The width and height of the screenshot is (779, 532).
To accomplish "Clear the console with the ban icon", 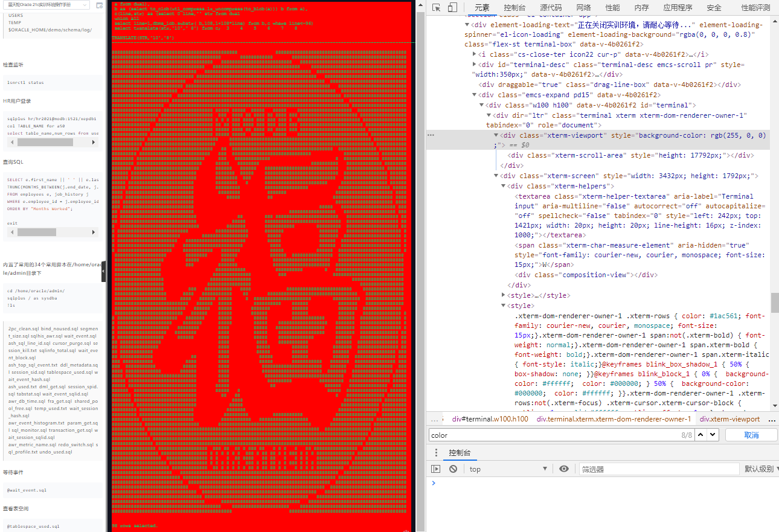I will pyautogui.click(x=453, y=469).
